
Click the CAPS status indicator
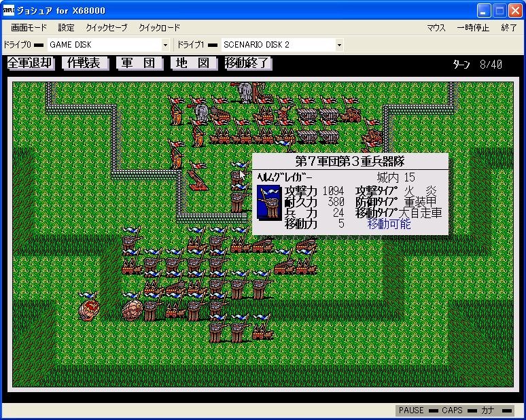pyautogui.click(x=459, y=410)
